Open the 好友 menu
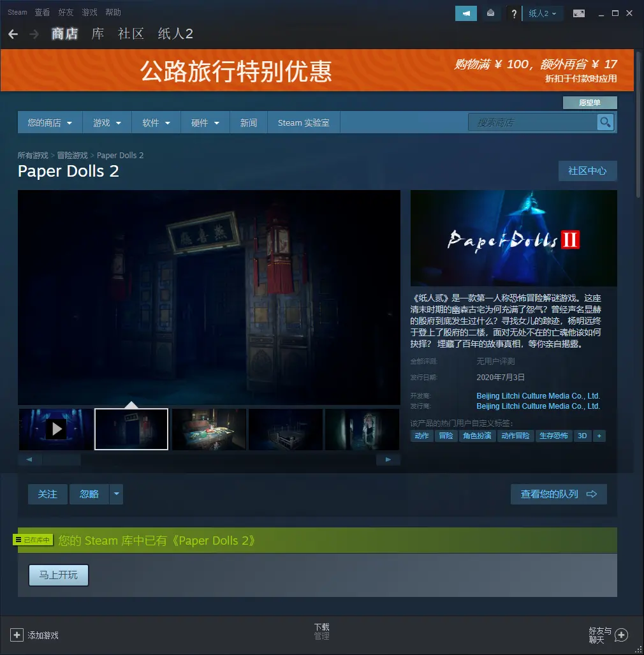This screenshot has width=644, height=655. point(66,13)
